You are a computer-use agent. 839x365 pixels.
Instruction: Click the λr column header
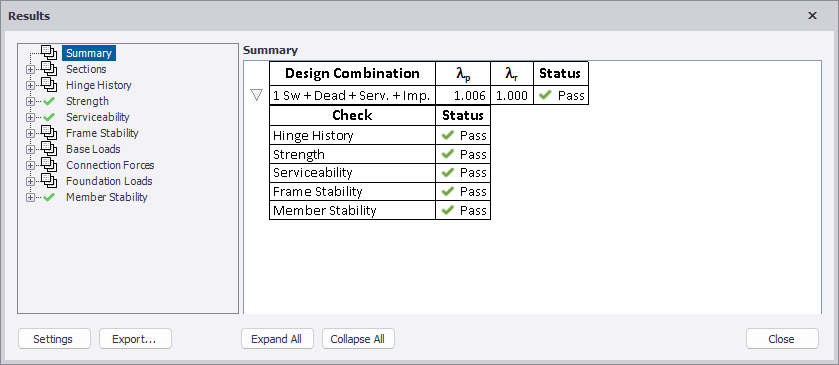coord(512,73)
